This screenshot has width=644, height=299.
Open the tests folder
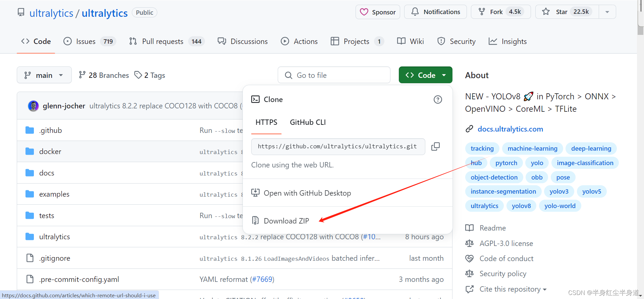coord(47,216)
